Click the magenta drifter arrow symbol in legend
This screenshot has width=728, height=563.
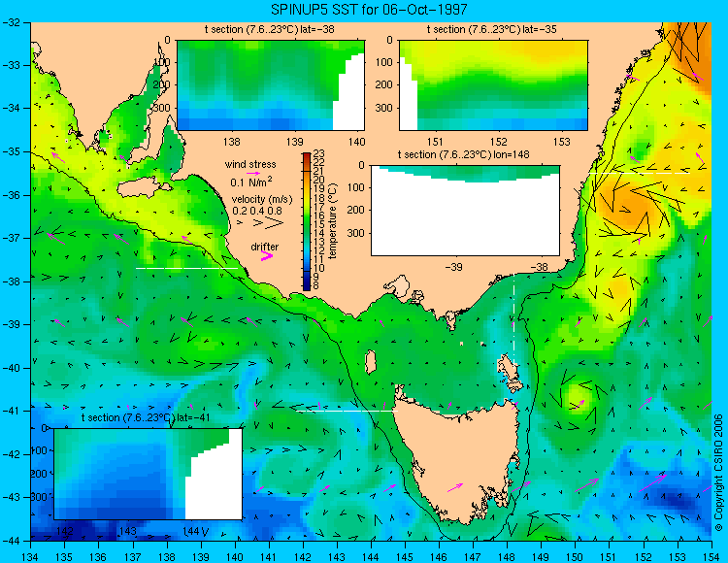[x=267, y=255]
